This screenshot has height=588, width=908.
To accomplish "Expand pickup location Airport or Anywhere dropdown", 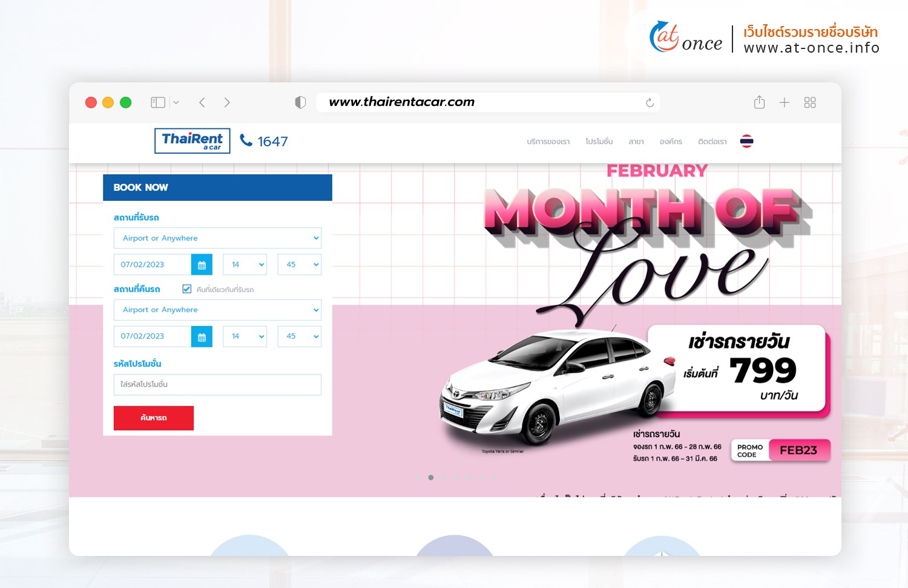I will 217,238.
